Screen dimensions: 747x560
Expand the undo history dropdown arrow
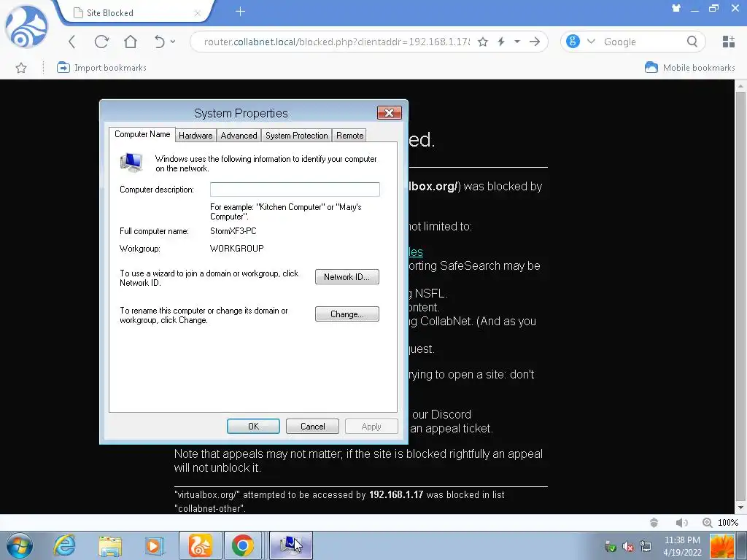pos(172,42)
